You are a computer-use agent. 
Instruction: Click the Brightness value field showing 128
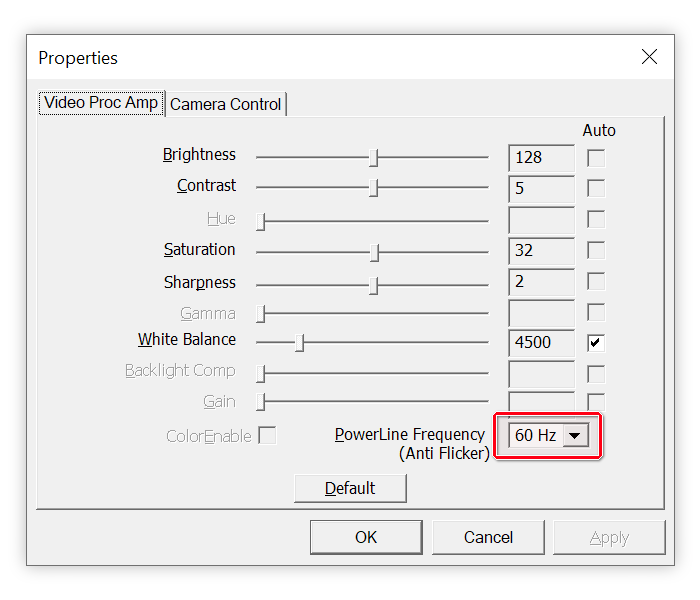tap(541, 158)
